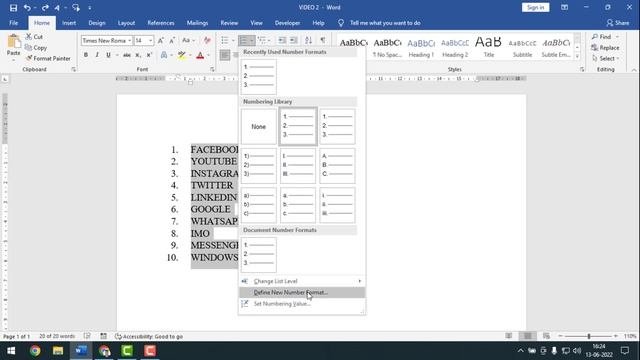Switch to the References tab
Image resolution: width=640 pixels, height=360 pixels.
161,23
